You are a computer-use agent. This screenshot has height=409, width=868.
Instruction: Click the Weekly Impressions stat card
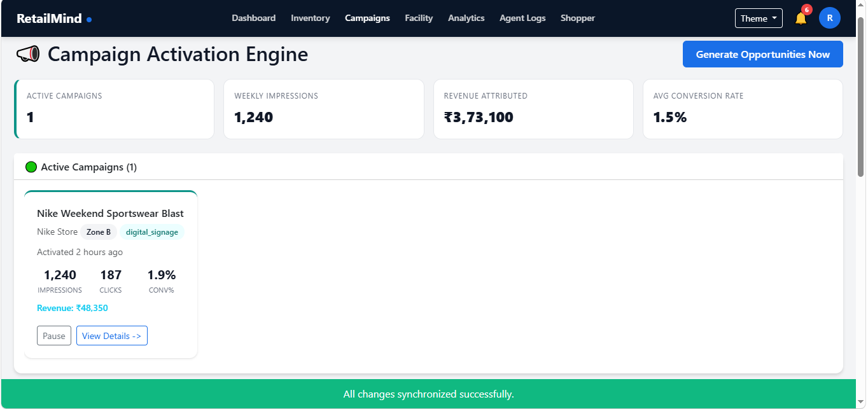(323, 109)
